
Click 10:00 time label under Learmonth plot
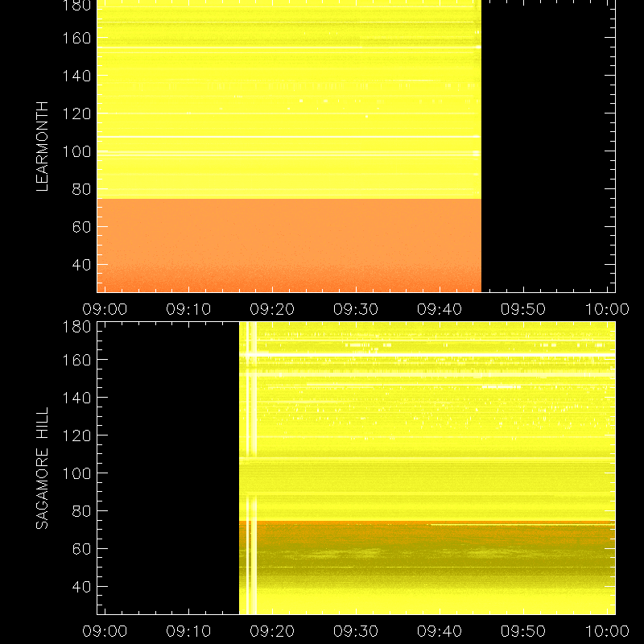point(607,309)
